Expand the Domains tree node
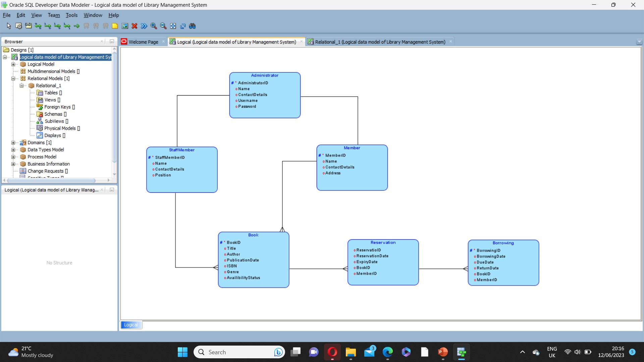Image resolution: width=644 pixels, height=362 pixels. pyautogui.click(x=13, y=143)
